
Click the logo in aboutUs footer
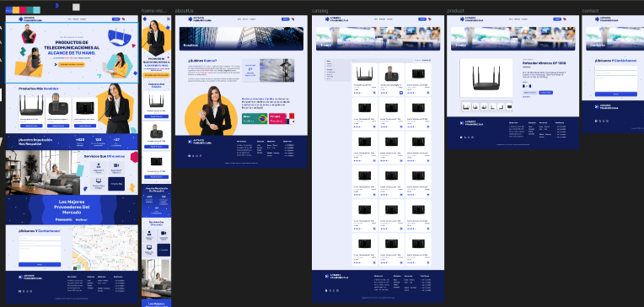200,141
